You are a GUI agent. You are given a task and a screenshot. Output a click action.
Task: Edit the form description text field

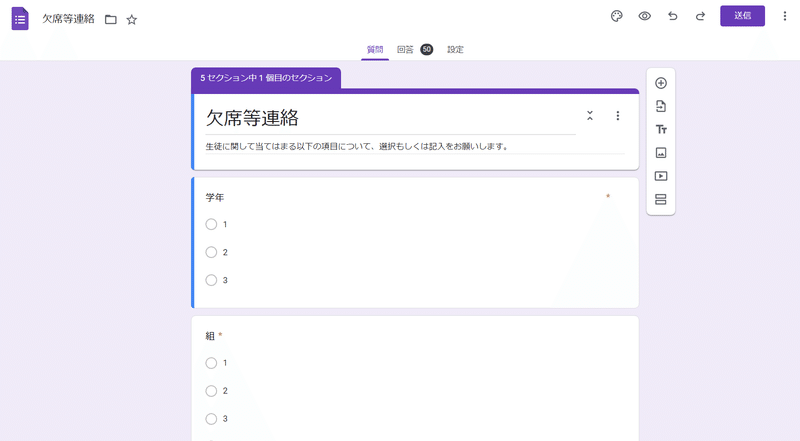pos(415,146)
